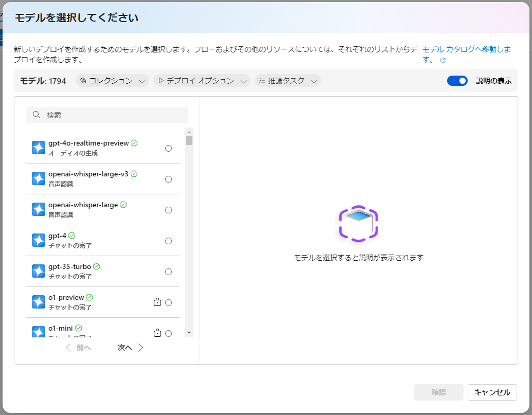Click the o1-mini model icon
The image size is (532, 415).
pos(39,332)
